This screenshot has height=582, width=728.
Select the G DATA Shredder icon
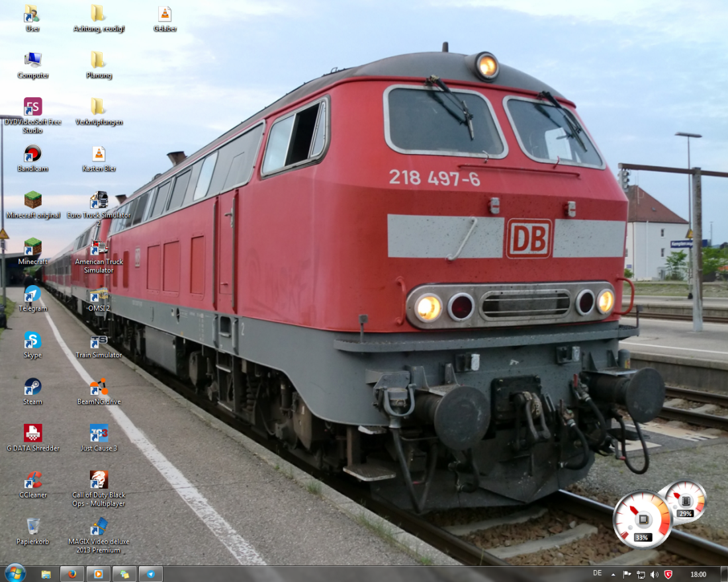click(x=33, y=438)
